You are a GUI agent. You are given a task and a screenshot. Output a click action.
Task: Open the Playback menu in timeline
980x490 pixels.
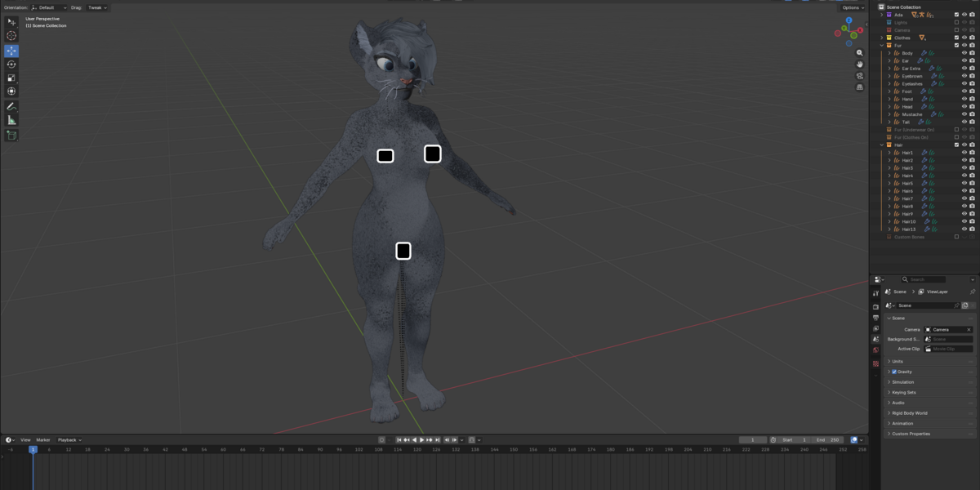coord(69,440)
